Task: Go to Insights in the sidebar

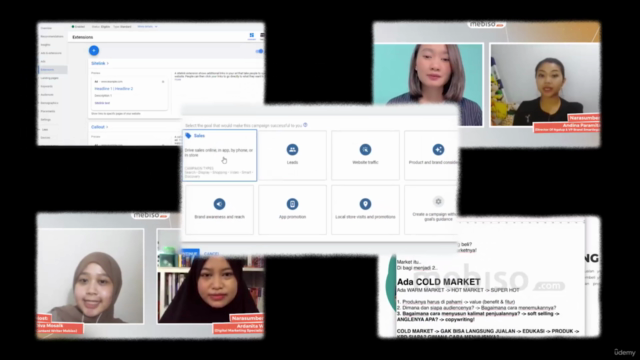Action: pos(45,45)
